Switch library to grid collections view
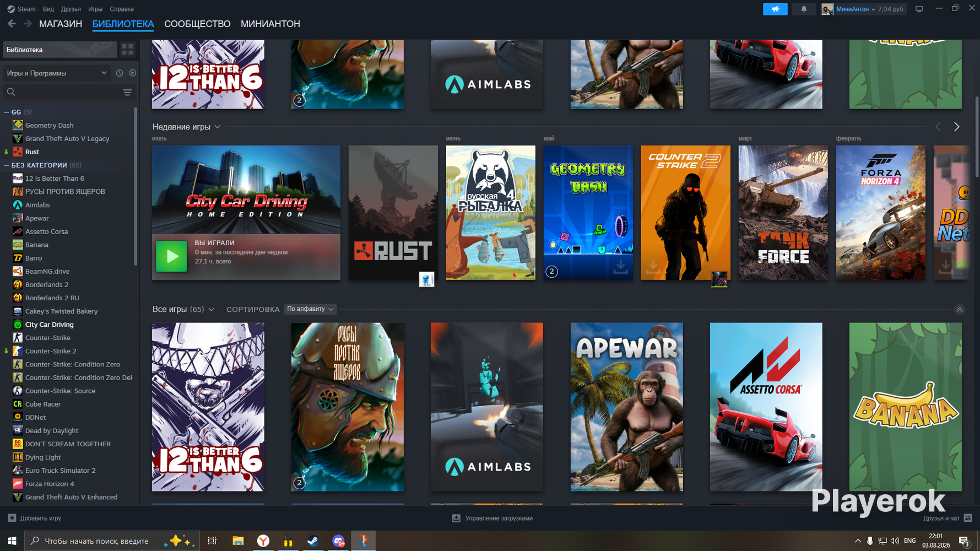This screenshot has height=551, width=980. [x=127, y=50]
